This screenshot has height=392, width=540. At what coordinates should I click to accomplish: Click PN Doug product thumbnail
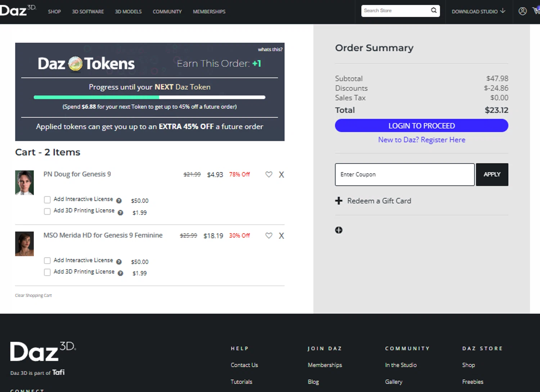tap(24, 183)
